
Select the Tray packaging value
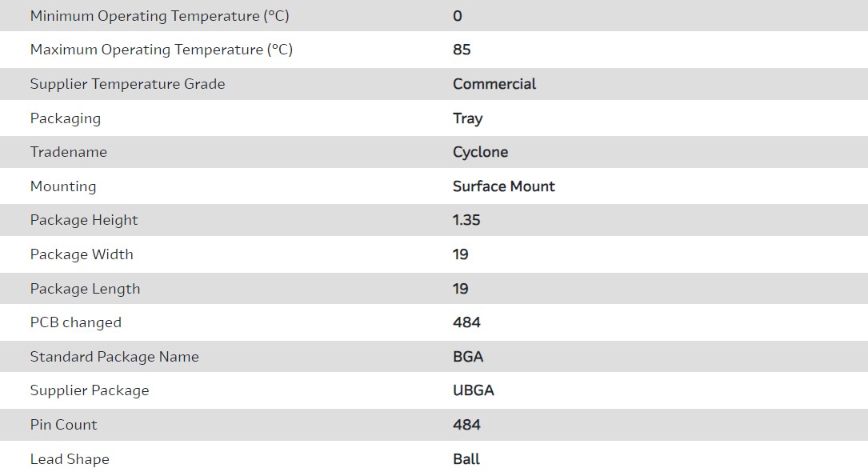tap(467, 118)
